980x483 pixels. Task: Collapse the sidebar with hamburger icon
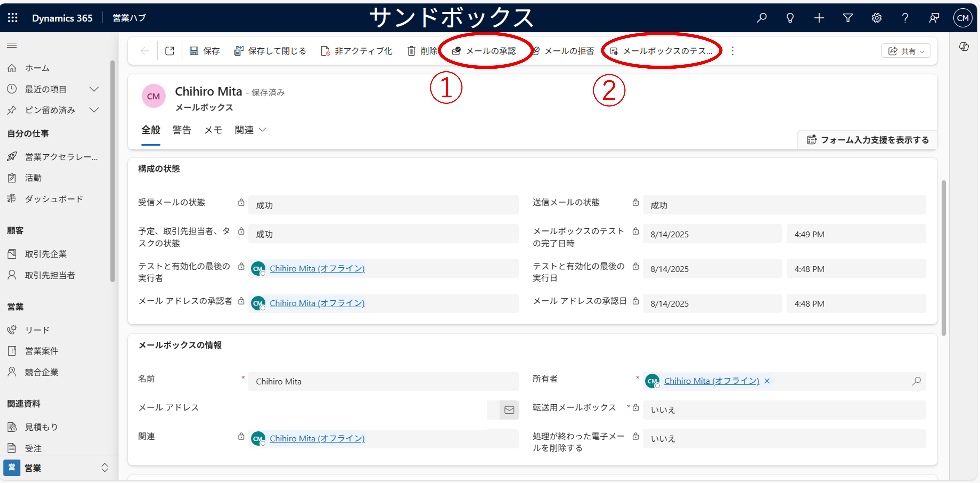(x=12, y=45)
